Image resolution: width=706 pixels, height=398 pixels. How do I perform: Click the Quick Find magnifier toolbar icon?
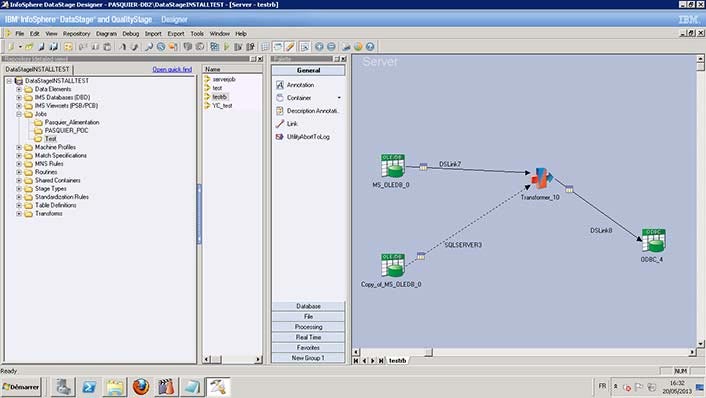coord(149,46)
